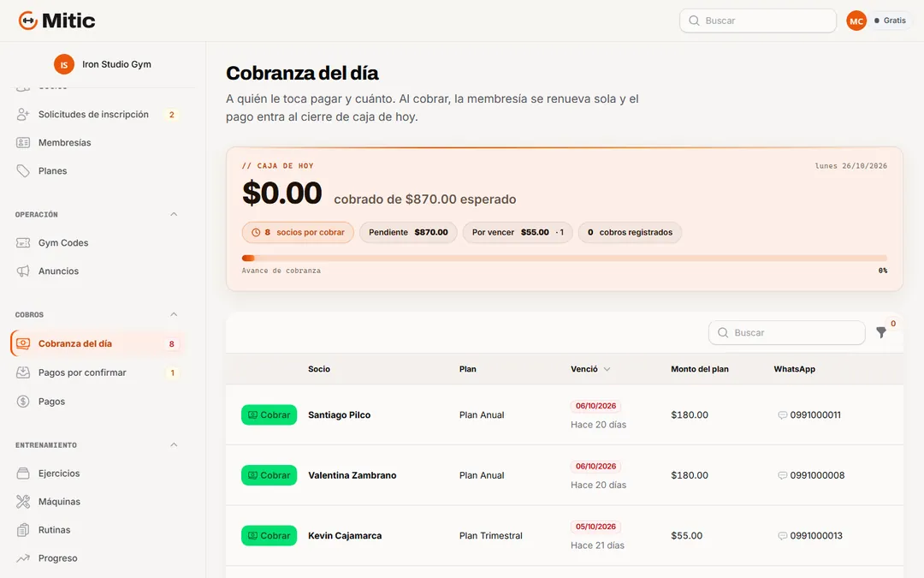The height and width of the screenshot is (578, 924).
Task: Click the Hace 21 días text
Action: point(597,545)
